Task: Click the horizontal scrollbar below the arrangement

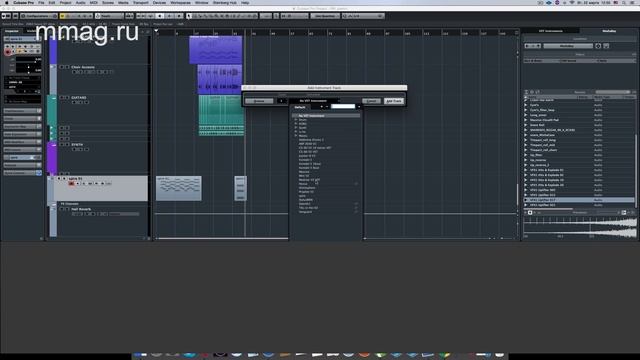Action: (x=222, y=238)
